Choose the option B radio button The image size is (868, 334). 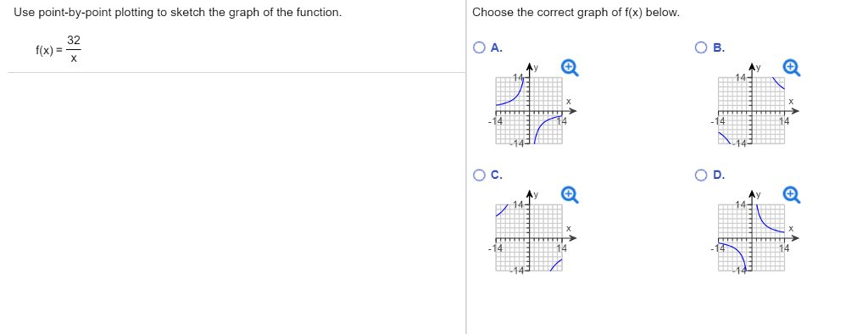(x=702, y=48)
